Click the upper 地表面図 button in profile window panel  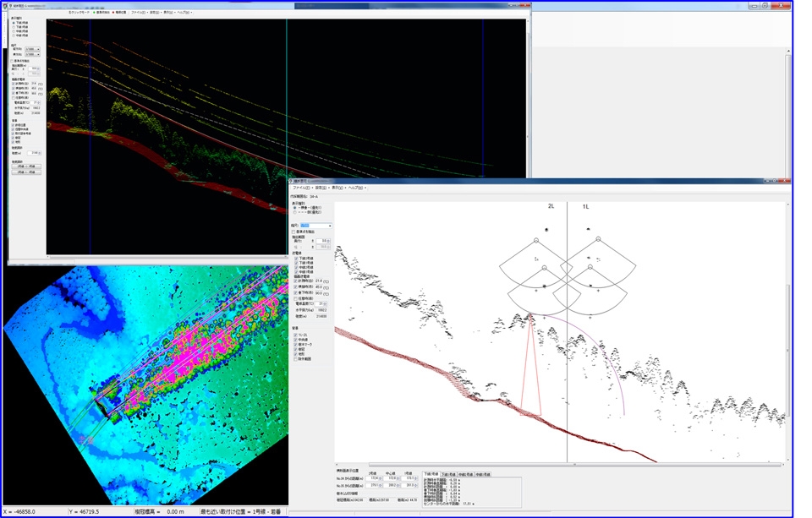coord(25,166)
